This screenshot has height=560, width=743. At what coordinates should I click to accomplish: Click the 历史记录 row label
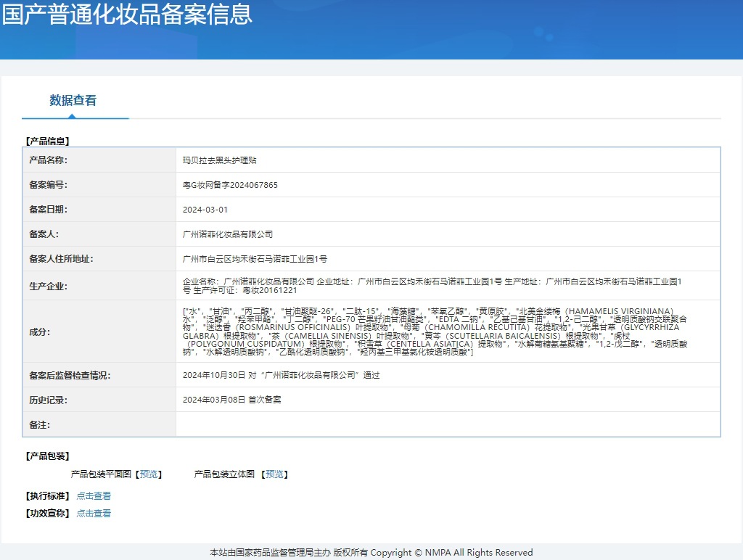pyautogui.click(x=49, y=400)
